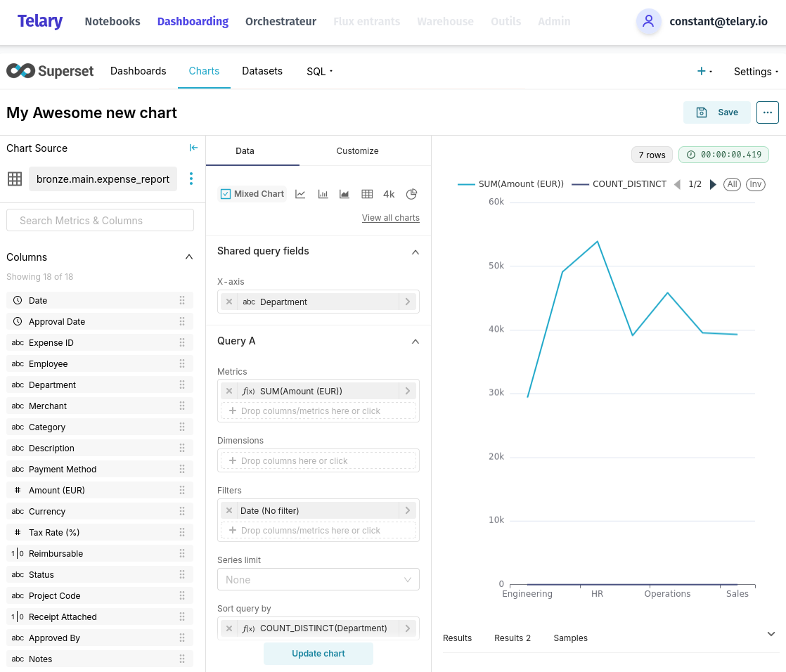Viewport: 786px width, 672px height.
Task: Toggle SUM(Amount (EUR)) series in legend
Action: tap(511, 184)
